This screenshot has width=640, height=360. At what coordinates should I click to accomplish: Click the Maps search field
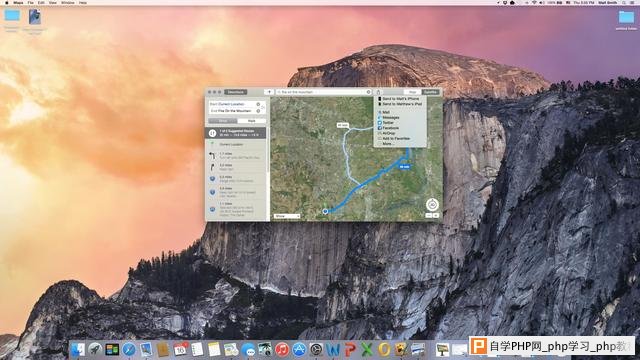coord(323,92)
